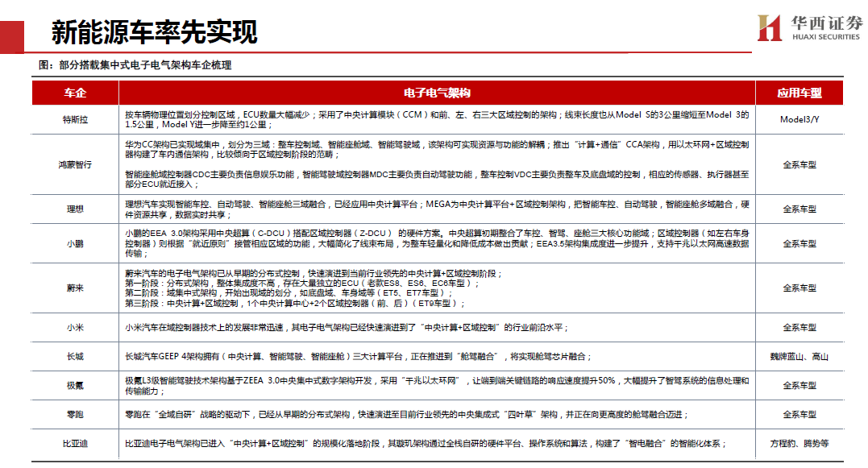Click the Tesla architecture description text
868x468 pixels.
pyautogui.click(x=437, y=119)
